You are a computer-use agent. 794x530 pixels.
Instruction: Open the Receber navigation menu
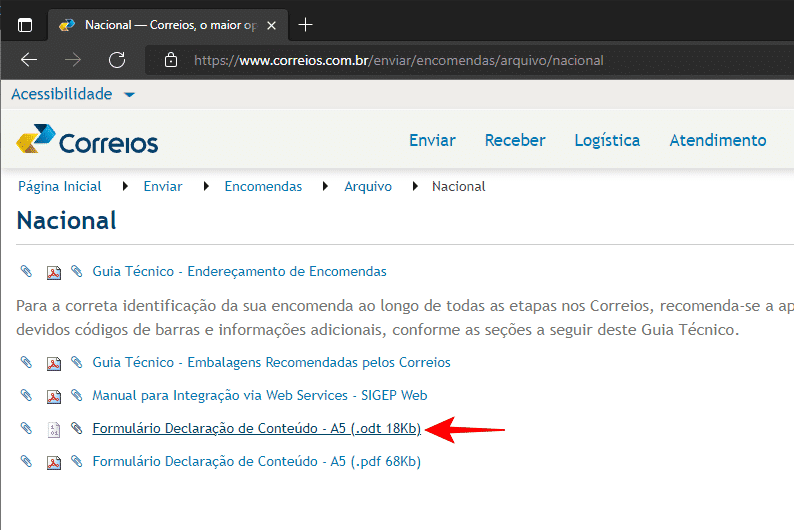pos(515,140)
